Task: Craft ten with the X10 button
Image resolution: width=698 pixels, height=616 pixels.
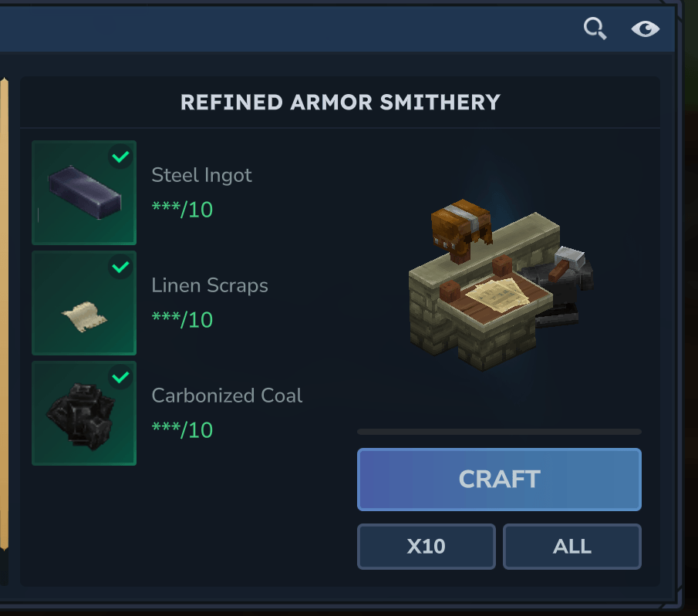Action: 426,547
